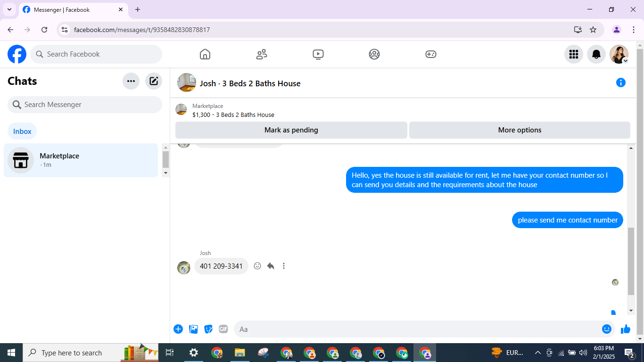Click the conversation scroll down arrow
This screenshot has height=362, width=644.
[631, 311]
